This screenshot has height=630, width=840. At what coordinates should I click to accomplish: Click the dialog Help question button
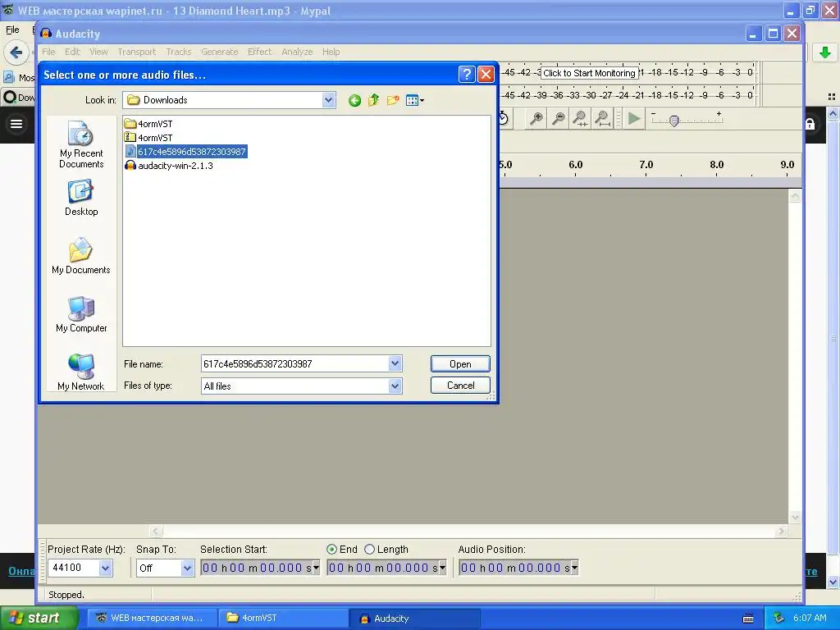(467, 74)
